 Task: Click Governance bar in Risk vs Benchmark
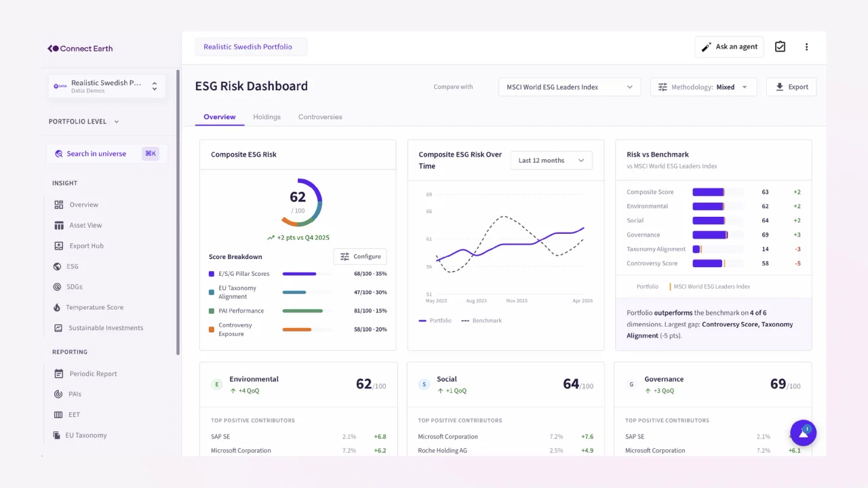pyautogui.click(x=717, y=235)
